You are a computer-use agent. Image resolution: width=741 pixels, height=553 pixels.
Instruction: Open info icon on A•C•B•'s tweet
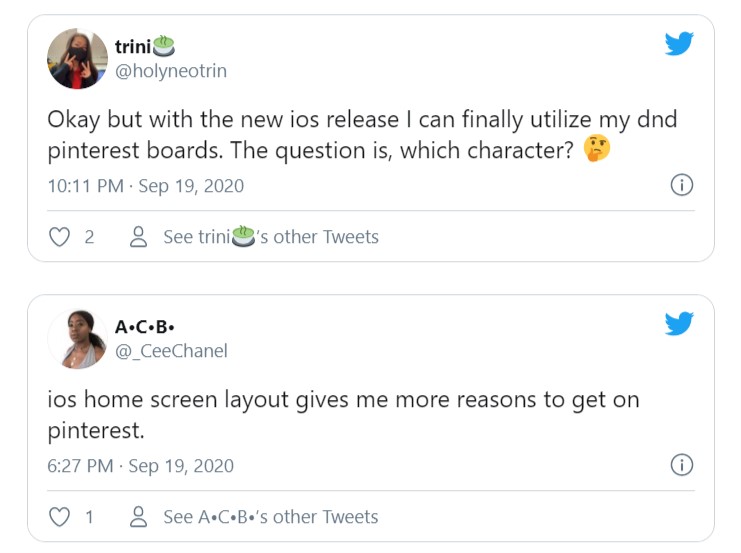click(682, 465)
